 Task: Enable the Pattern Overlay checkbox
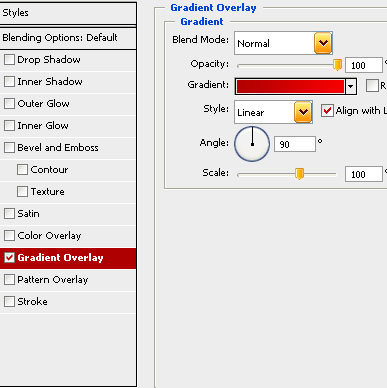(9, 280)
